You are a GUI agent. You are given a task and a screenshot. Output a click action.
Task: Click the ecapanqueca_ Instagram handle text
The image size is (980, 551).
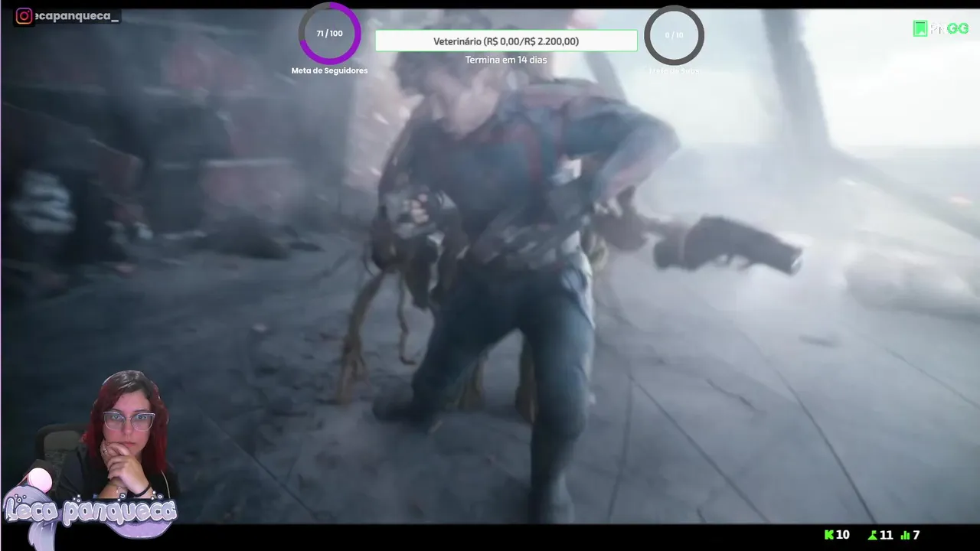pyautogui.click(x=77, y=17)
